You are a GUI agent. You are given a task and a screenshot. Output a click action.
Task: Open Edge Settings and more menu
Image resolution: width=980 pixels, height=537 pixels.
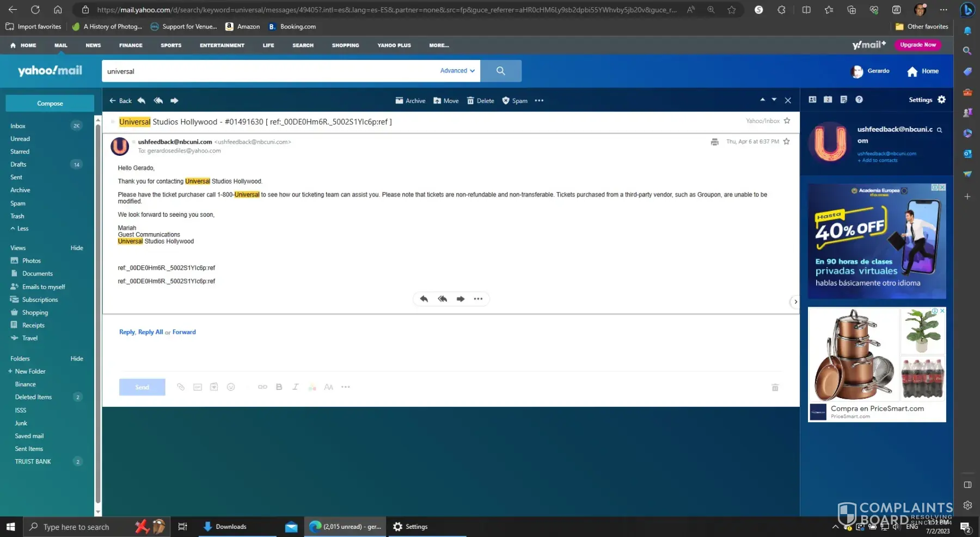coord(944,10)
